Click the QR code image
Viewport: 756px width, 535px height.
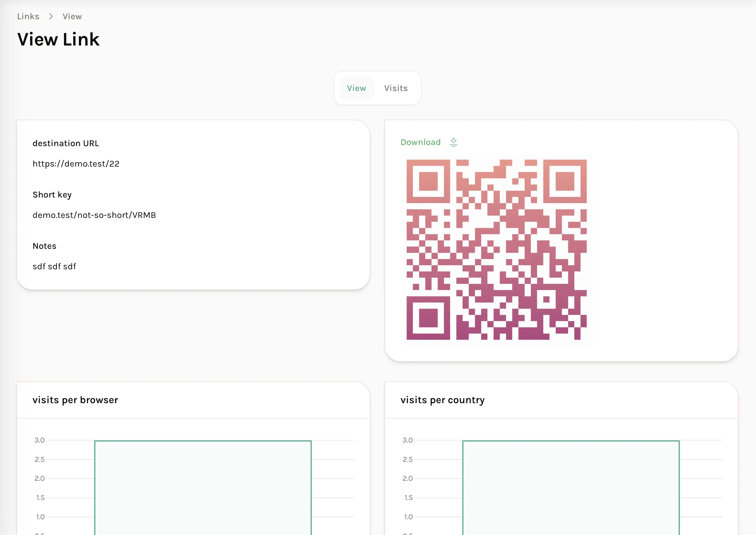[x=496, y=250]
